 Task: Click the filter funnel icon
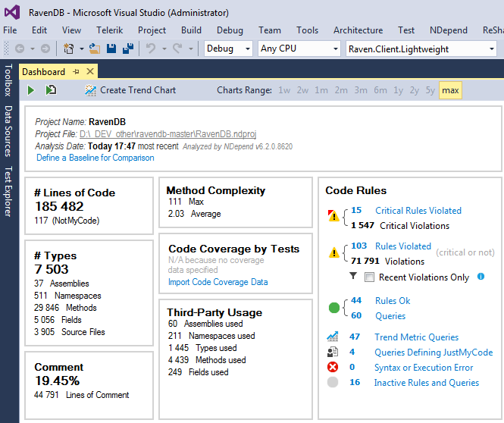(x=353, y=276)
